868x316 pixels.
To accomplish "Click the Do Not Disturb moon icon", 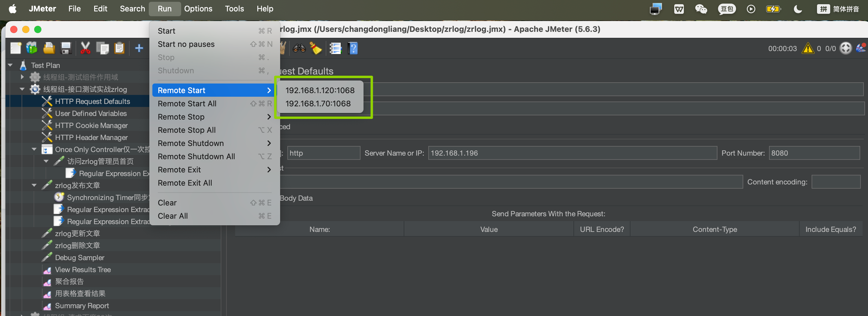I will coord(798,9).
